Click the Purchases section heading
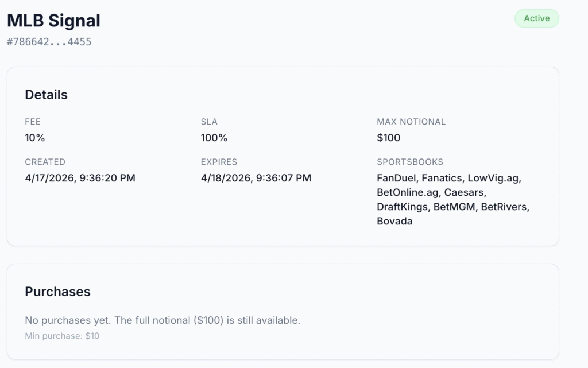Screen dimensions: 588x368 tap(57, 292)
